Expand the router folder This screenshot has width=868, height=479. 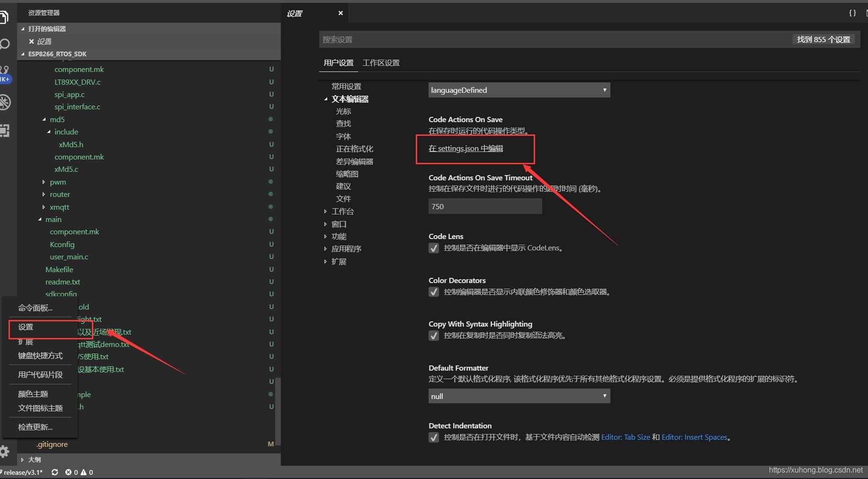coord(44,195)
